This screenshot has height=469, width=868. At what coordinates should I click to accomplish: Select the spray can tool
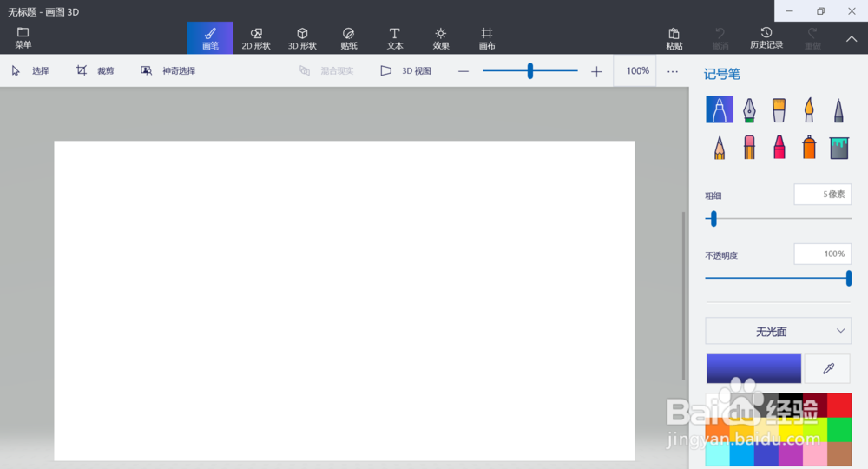coord(809,148)
